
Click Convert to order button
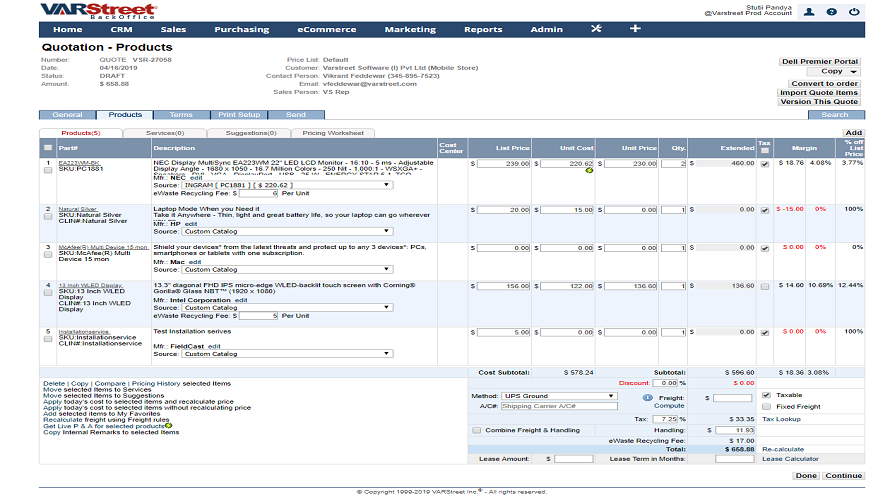825,83
